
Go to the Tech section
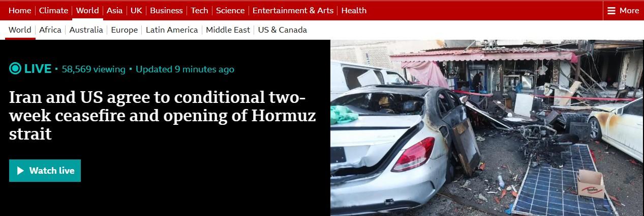tap(200, 10)
